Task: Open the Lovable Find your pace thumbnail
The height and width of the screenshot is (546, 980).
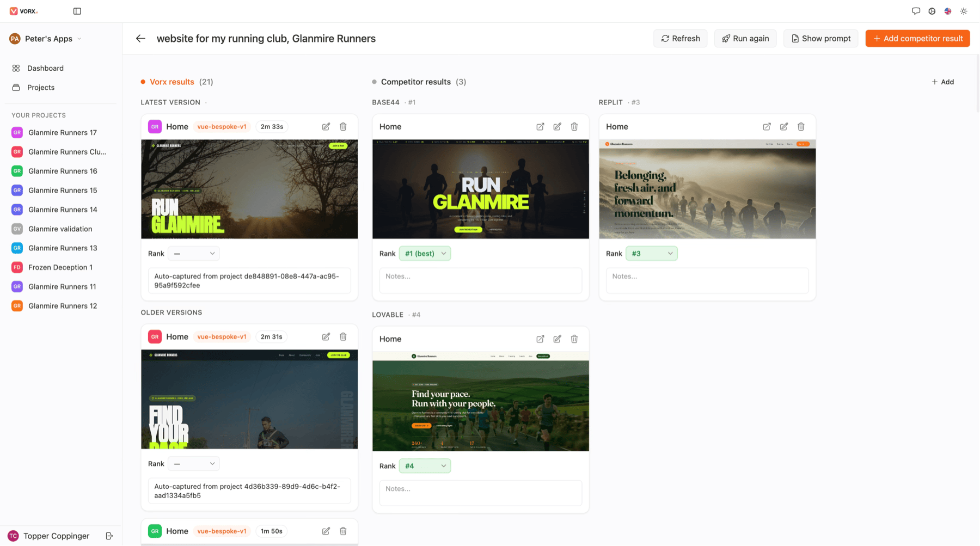Action: pyautogui.click(x=480, y=402)
